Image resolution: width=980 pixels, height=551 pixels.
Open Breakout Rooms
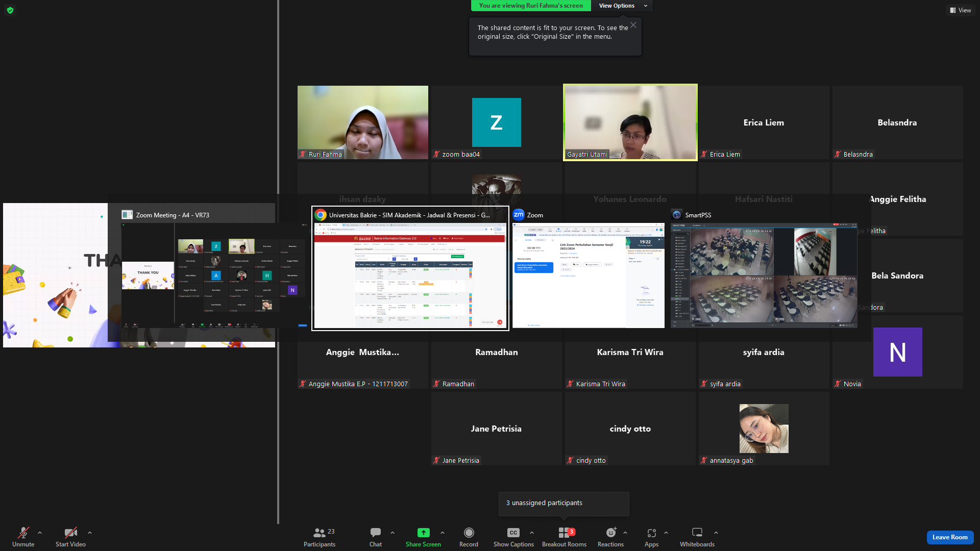564,537
